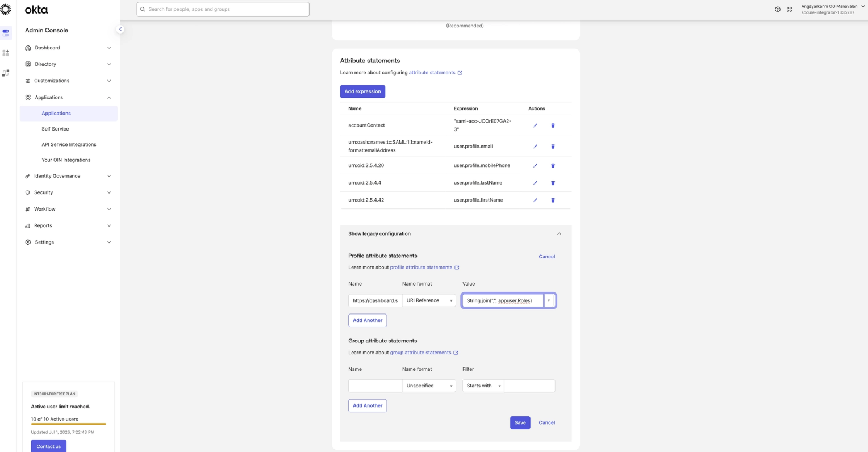
Task: Add another group attribute statement
Action: point(368,405)
